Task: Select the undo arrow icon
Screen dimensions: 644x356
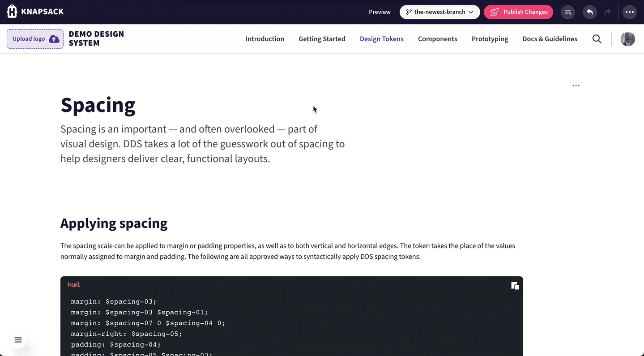Action: tap(589, 12)
